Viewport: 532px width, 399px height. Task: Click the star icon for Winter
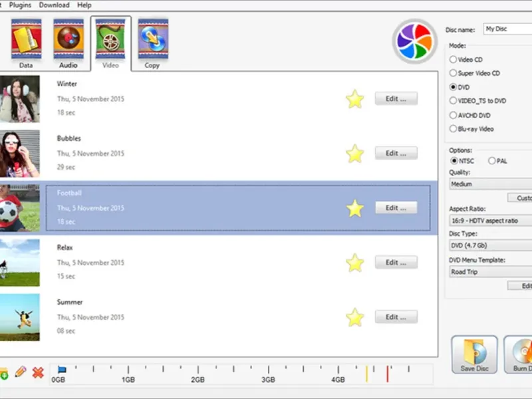(x=355, y=98)
